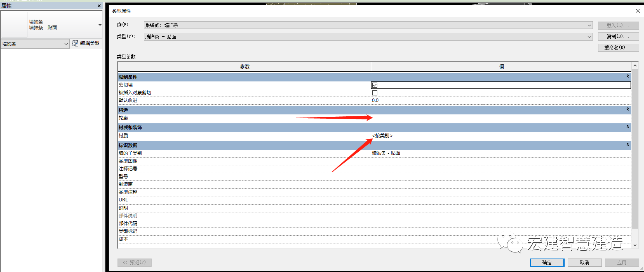The height and width of the screenshot is (272, 644).
Task: Toggle the 剪切墙 checkbox
Action: tap(375, 85)
